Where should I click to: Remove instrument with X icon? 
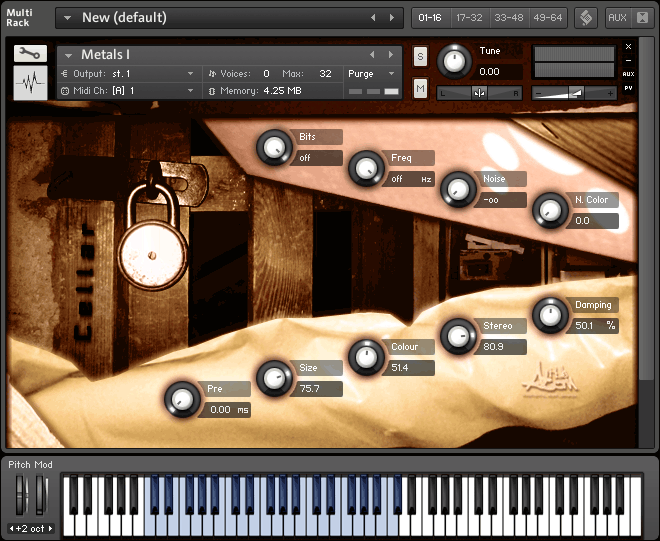pyautogui.click(x=628, y=47)
